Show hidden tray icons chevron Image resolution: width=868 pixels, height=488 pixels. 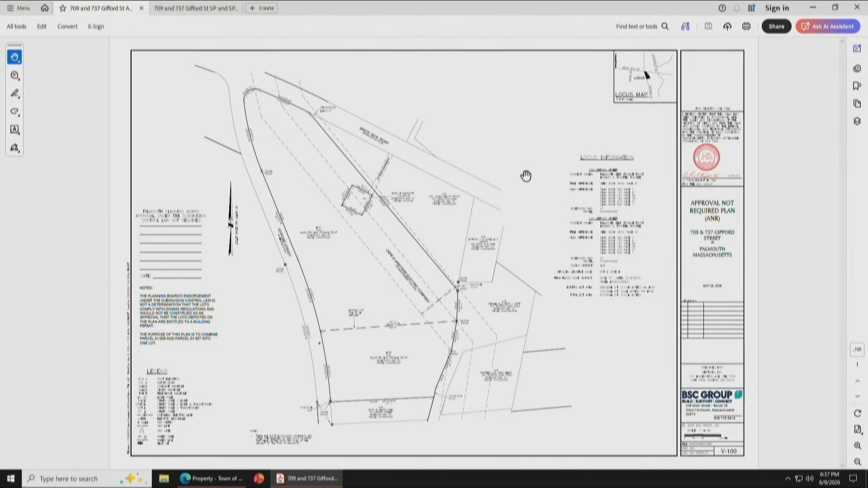click(788, 479)
